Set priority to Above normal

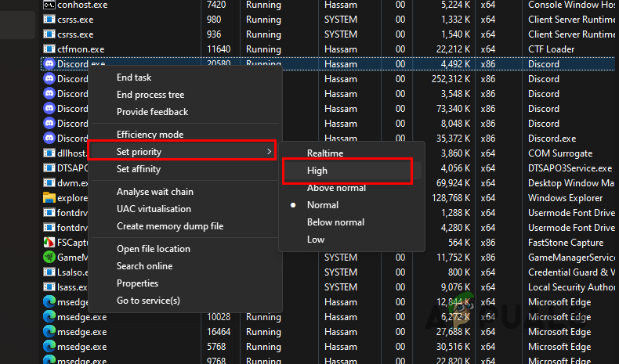click(336, 188)
